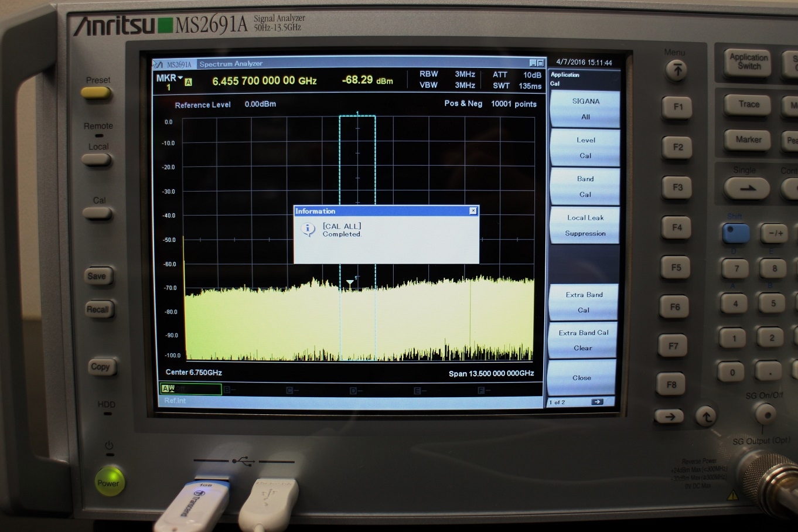The image size is (798, 532).
Task: Close the Information dialog with X
Action: pyautogui.click(x=473, y=211)
